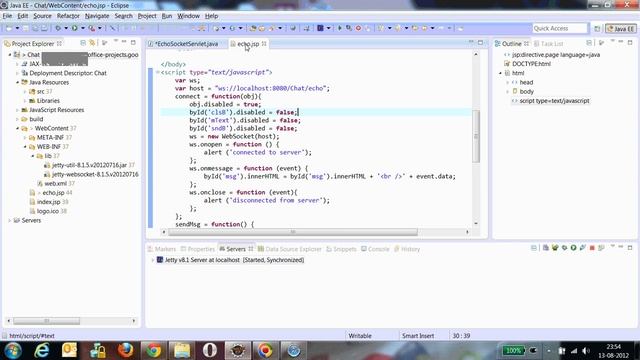Open the Run button dropdown arrow
The width and height of the screenshot is (640, 360).
(82, 28)
